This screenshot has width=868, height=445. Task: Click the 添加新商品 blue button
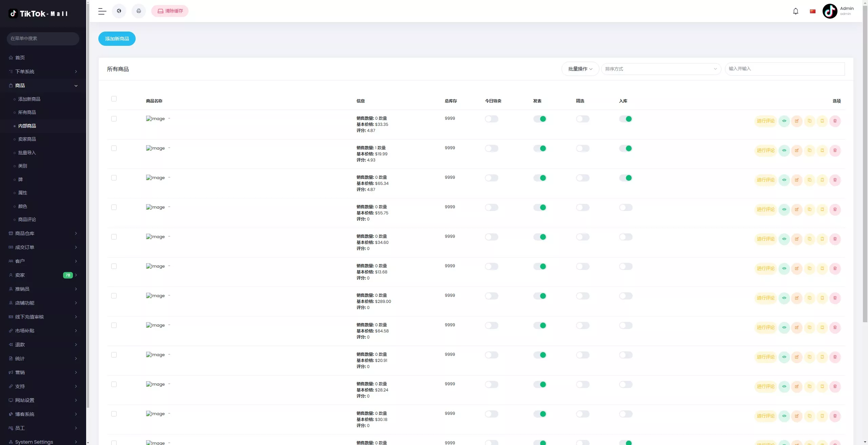[117, 39]
